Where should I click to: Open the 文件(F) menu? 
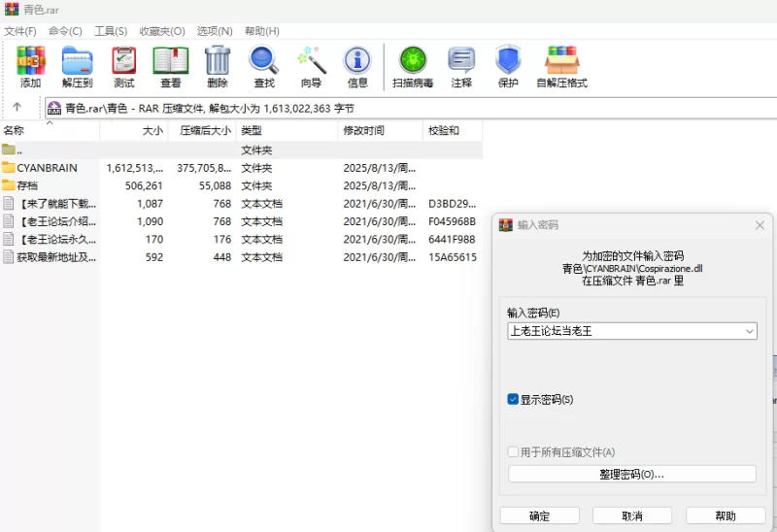(20, 31)
